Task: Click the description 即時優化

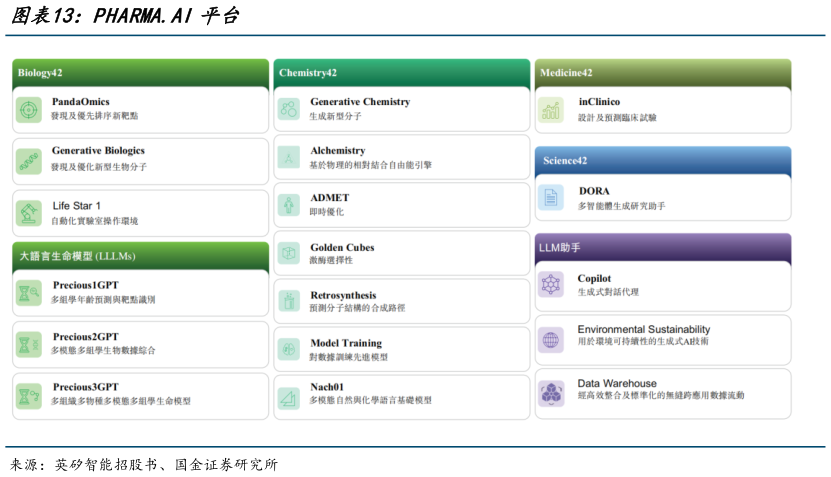Action: [x=326, y=211]
